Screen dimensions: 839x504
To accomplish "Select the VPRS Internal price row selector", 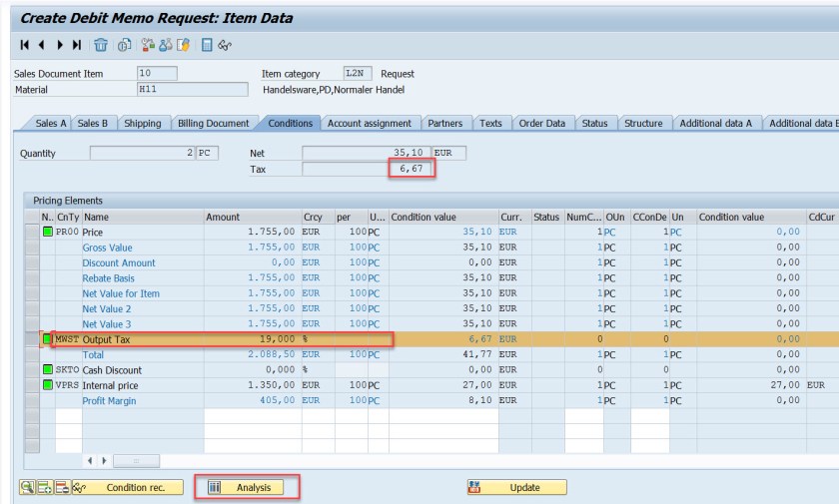I will click(32, 385).
